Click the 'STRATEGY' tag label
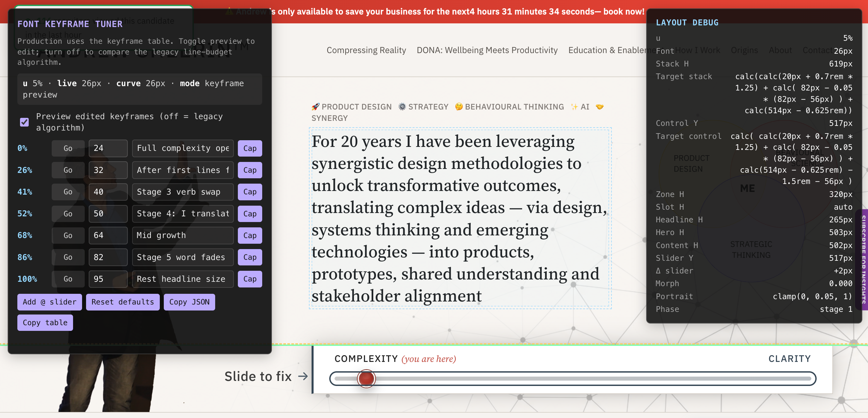 (428, 107)
